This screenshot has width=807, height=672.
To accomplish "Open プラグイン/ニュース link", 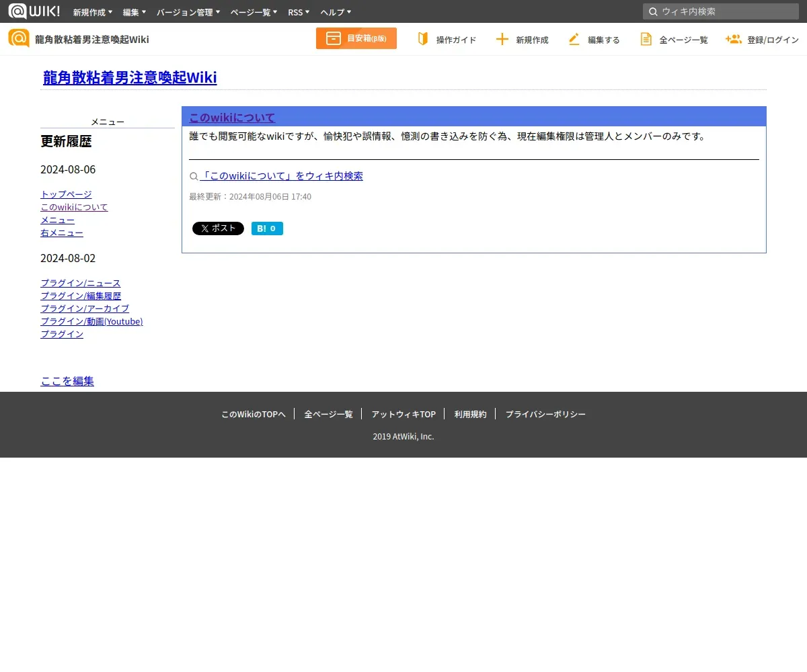I will (x=81, y=283).
